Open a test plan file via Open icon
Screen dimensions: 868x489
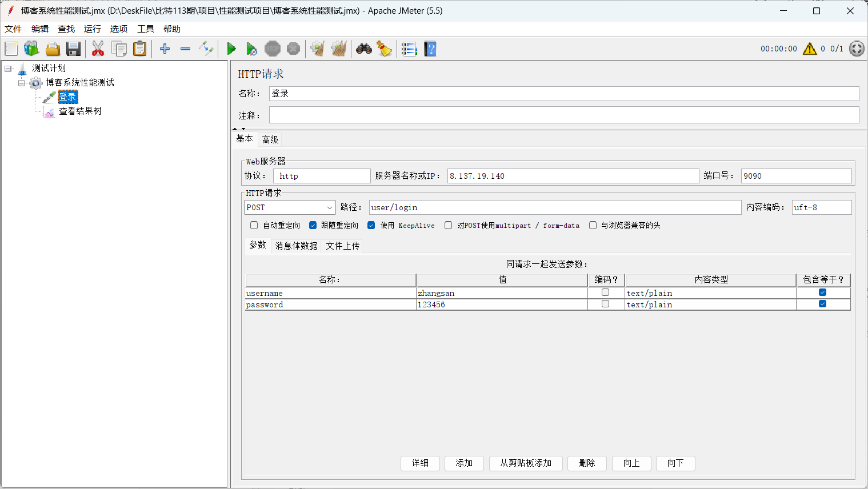click(53, 49)
